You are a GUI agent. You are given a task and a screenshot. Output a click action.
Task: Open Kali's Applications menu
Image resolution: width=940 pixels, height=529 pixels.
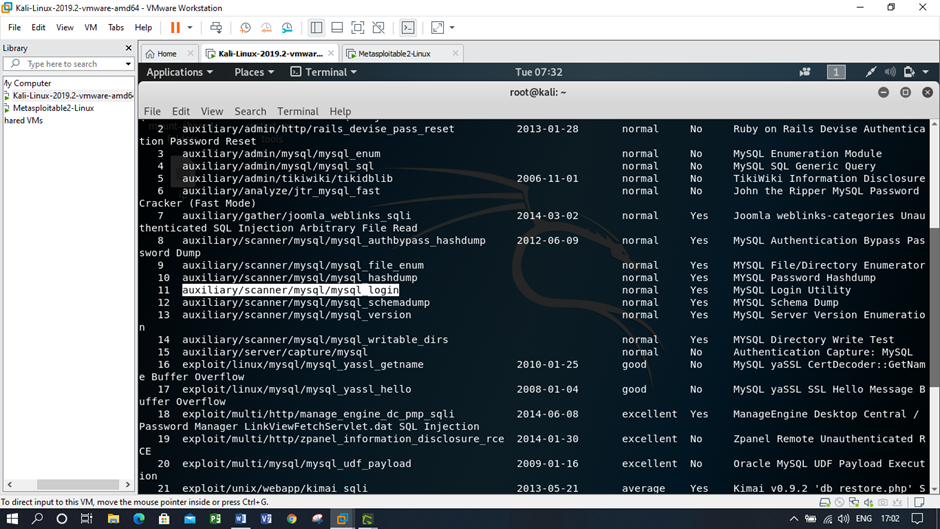pyautogui.click(x=179, y=72)
